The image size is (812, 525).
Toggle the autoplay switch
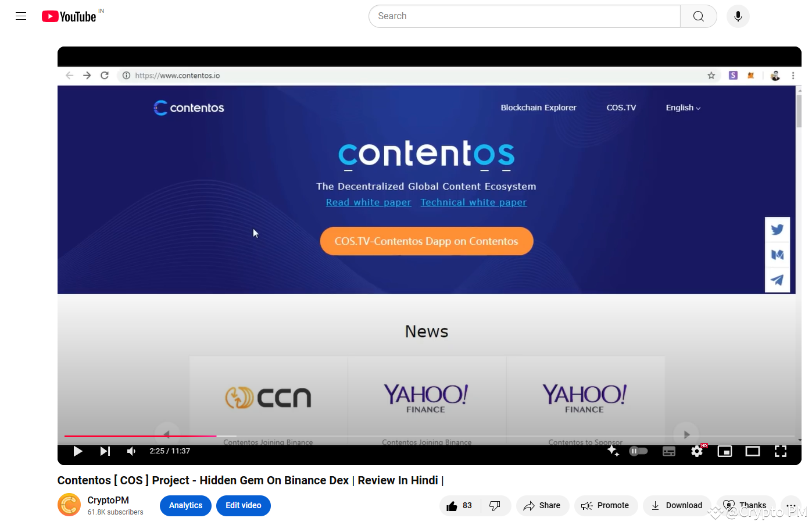click(x=639, y=451)
